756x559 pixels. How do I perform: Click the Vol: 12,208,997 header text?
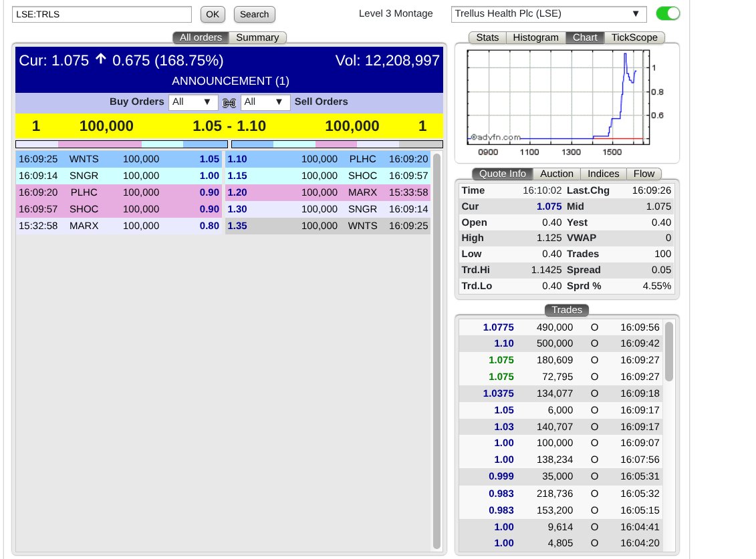(x=387, y=61)
